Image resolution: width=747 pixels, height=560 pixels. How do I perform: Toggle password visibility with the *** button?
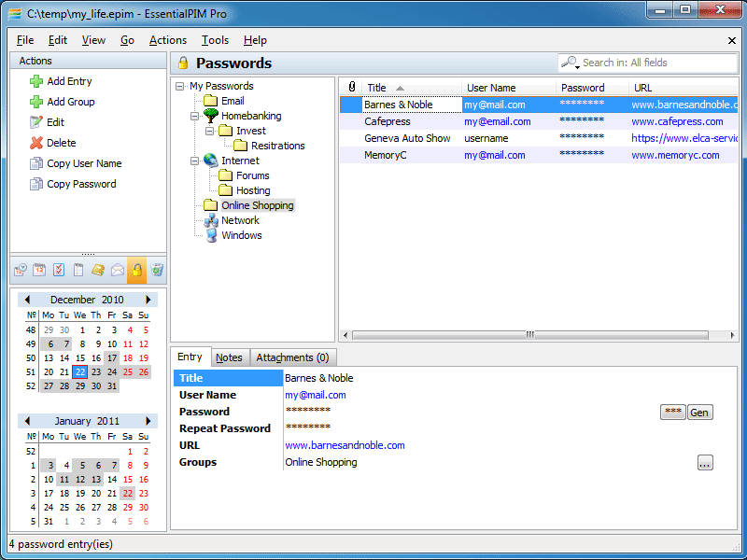(672, 413)
